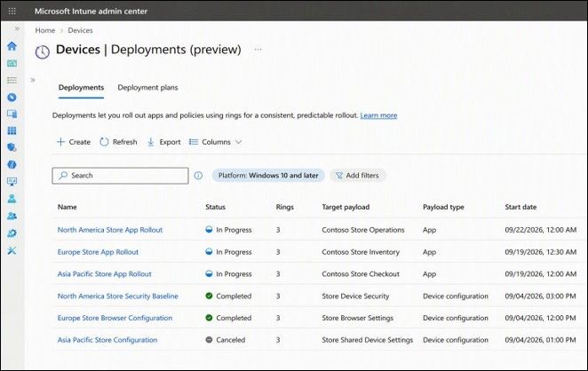Open the ellipsis menu next to page title
Screen dimensions: 588x371
[x=258, y=50]
